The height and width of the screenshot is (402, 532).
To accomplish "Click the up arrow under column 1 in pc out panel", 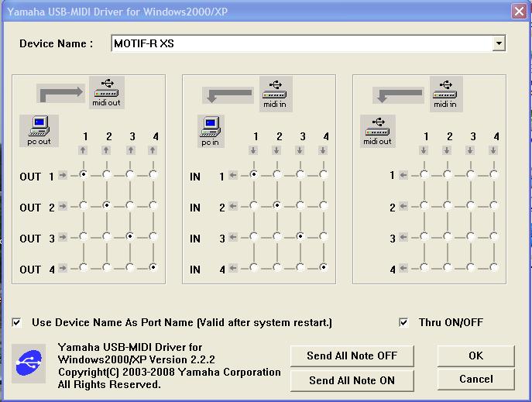I will pos(83,150).
